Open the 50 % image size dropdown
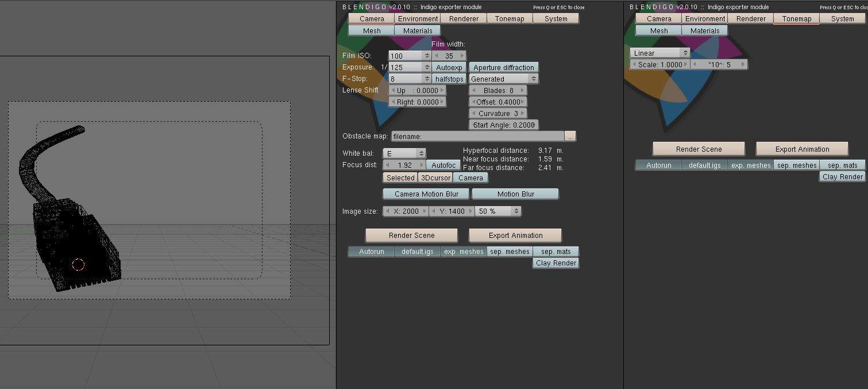 pos(498,211)
